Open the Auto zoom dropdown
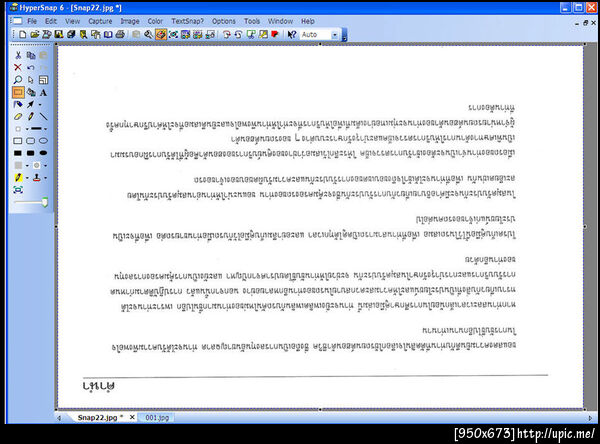The width and height of the screenshot is (600, 444). (334, 35)
